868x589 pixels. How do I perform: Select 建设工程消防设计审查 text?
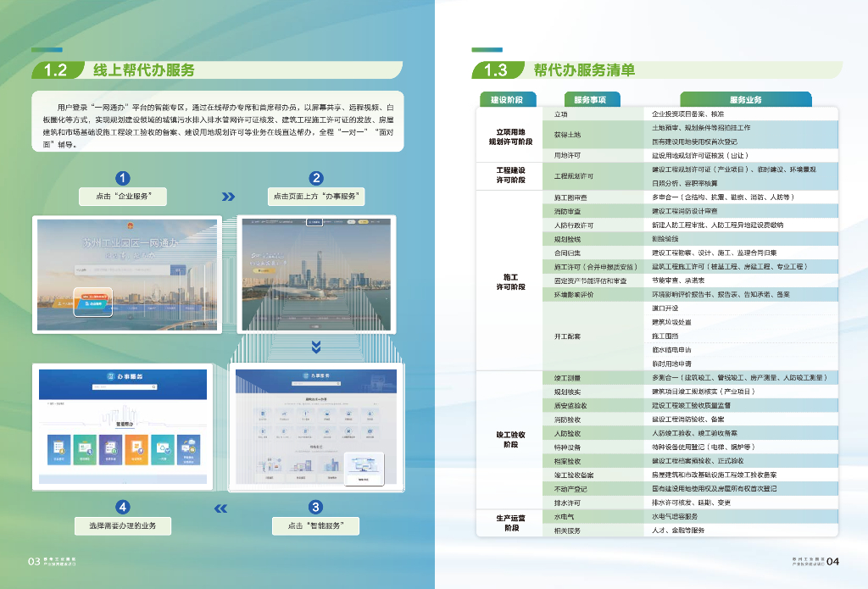click(684, 212)
